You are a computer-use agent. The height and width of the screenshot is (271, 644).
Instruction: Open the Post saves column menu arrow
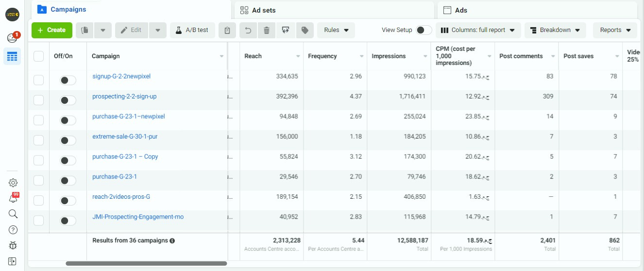(617, 56)
